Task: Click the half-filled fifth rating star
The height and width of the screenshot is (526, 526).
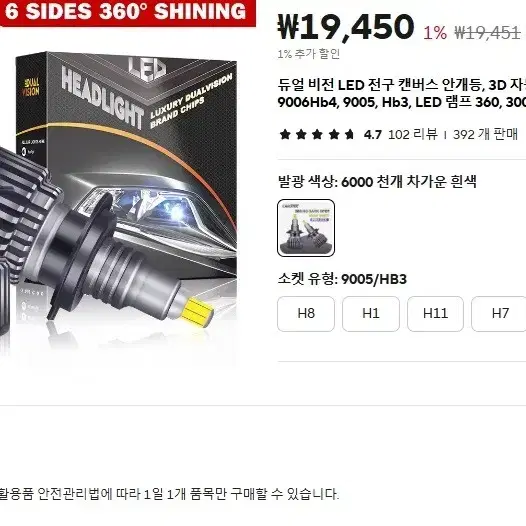Action: pos(349,135)
